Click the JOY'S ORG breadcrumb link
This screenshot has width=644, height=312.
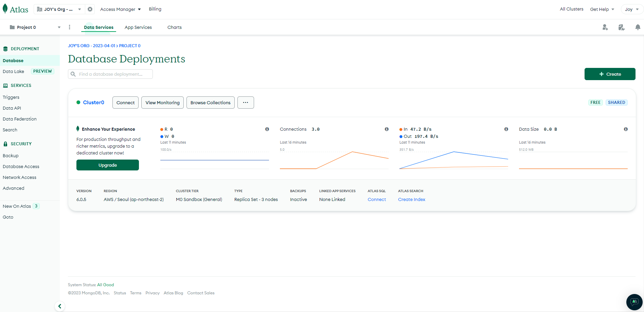pos(92,46)
